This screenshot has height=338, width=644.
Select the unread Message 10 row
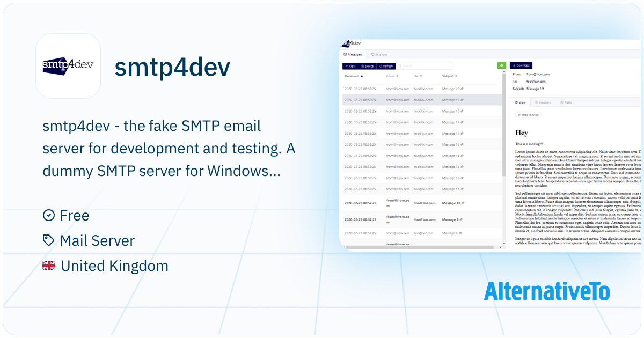[423, 203]
